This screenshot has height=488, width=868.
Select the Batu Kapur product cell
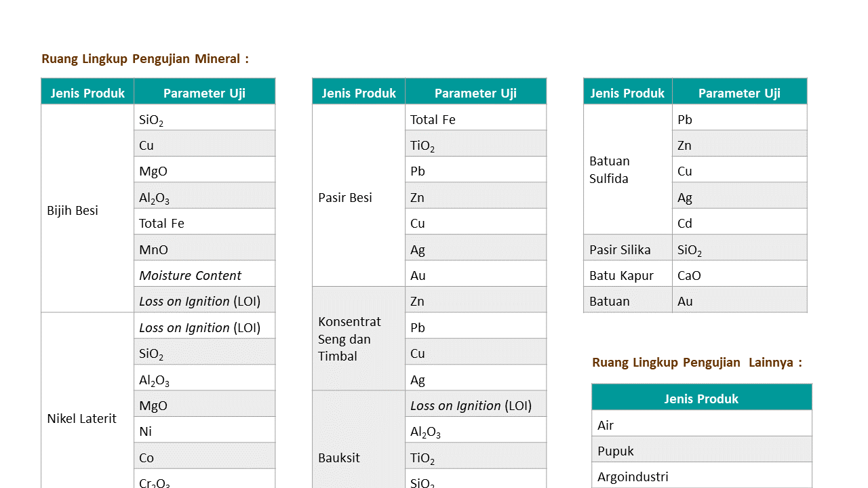tap(627, 275)
